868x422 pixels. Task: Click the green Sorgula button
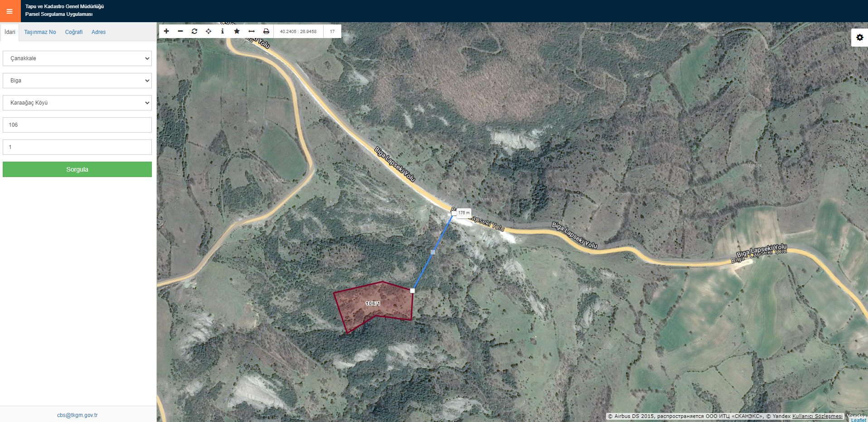77,169
